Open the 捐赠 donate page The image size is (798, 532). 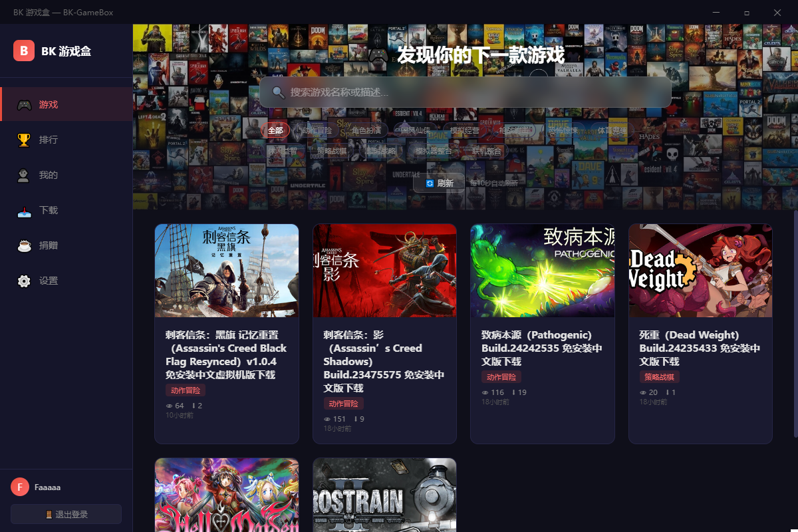point(66,245)
